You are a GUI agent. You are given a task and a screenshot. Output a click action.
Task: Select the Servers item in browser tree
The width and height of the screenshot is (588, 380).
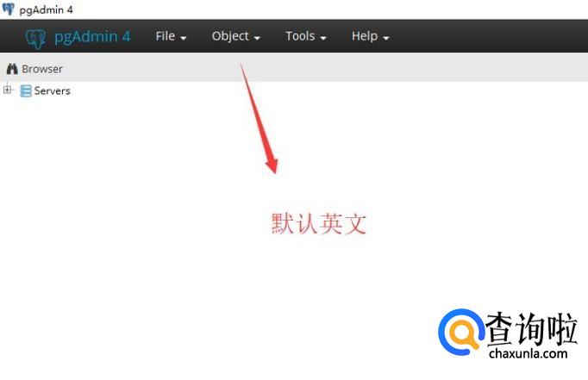[x=52, y=90]
